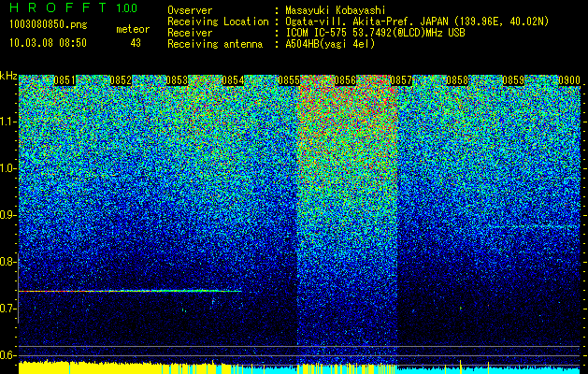Click the 0852 time marker
Screen dimensions: 588x374
(x=121, y=80)
